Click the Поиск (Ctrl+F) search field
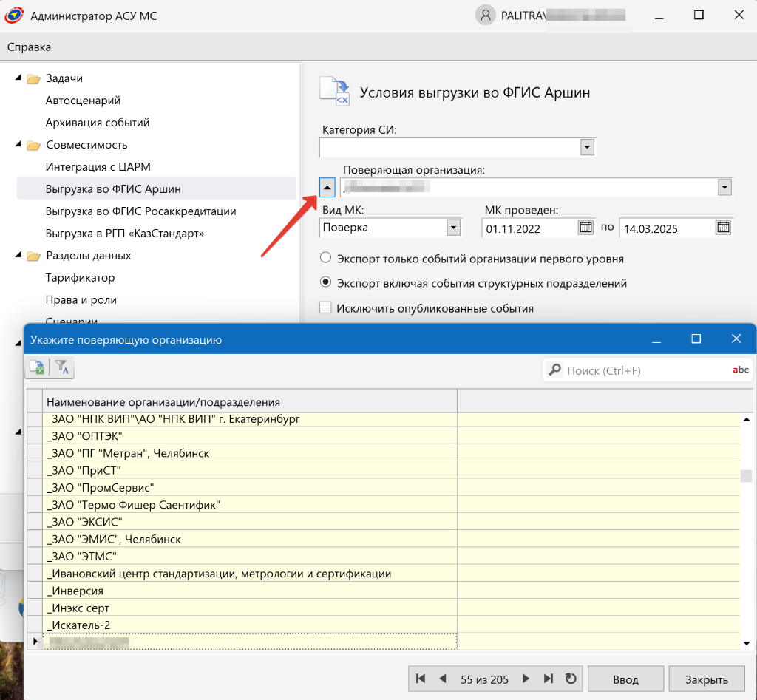 647,370
